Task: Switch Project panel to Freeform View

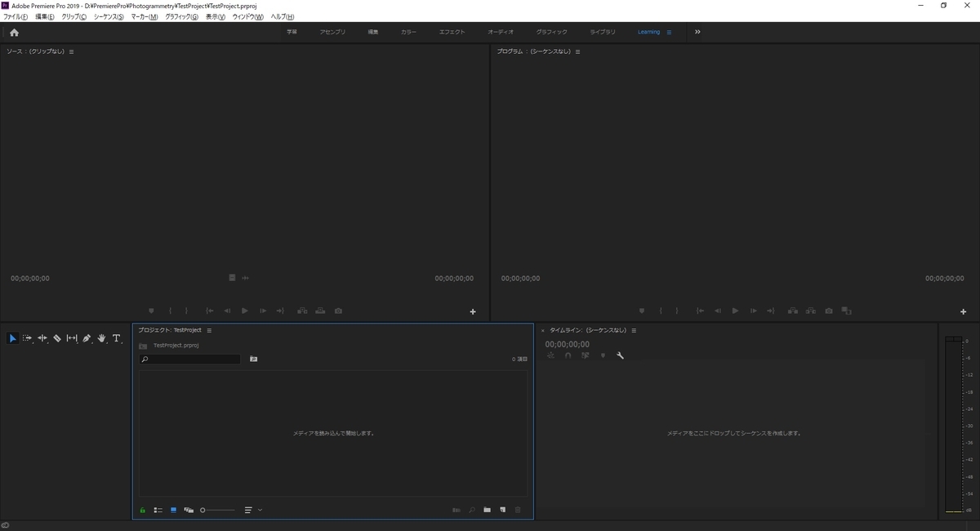Action: pyautogui.click(x=189, y=510)
